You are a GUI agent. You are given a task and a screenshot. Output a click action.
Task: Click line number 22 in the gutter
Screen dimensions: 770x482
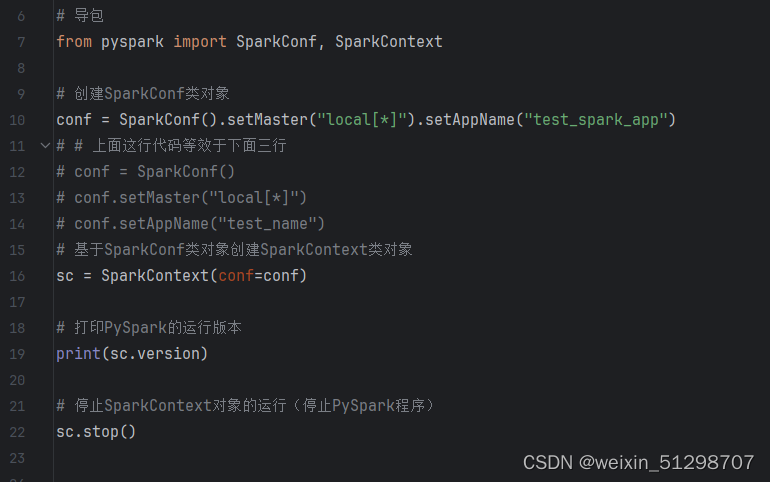pos(17,432)
